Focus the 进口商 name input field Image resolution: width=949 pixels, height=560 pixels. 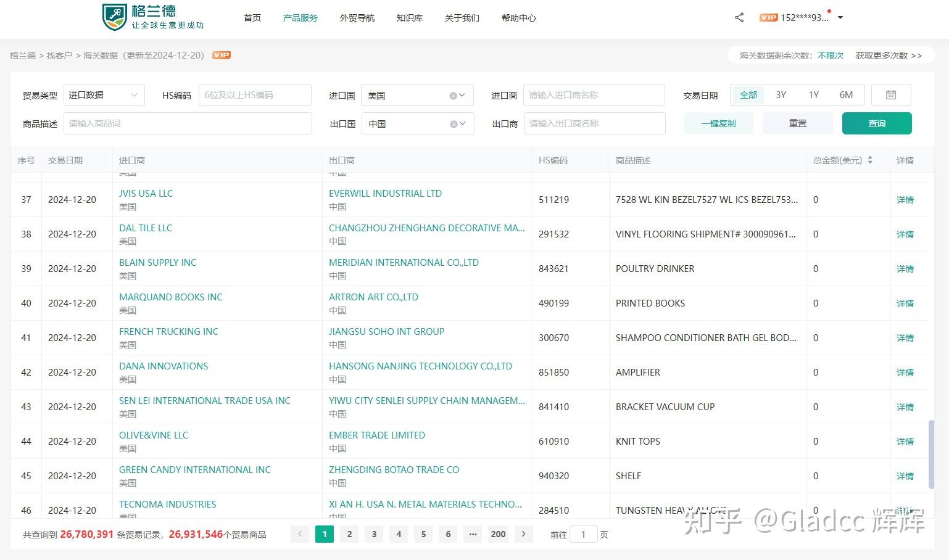pyautogui.click(x=594, y=95)
